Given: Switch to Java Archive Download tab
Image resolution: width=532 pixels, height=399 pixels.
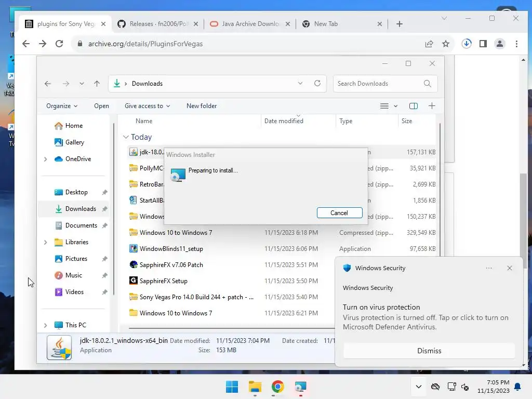Looking at the screenshot, I should (x=250, y=24).
